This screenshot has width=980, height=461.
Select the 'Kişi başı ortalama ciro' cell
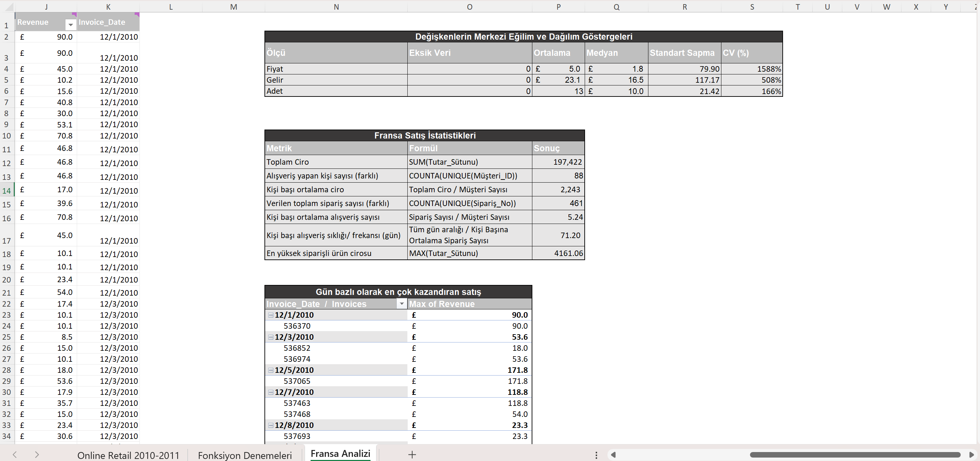point(336,189)
